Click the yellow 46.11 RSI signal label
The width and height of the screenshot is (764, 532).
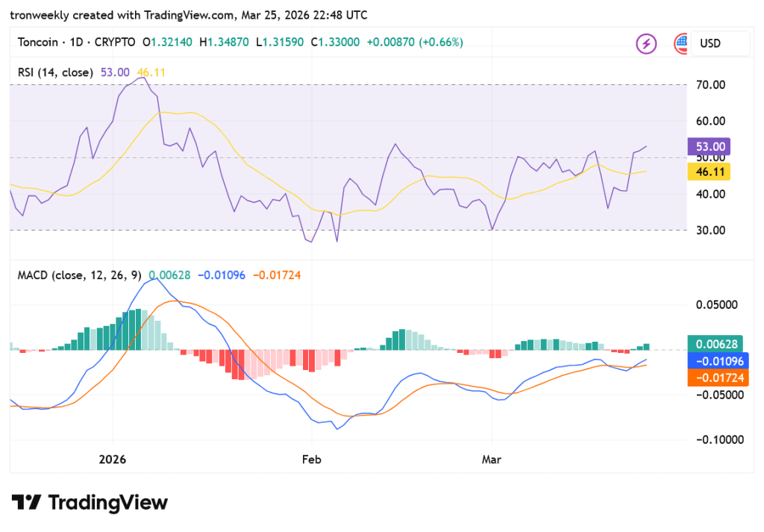(709, 172)
